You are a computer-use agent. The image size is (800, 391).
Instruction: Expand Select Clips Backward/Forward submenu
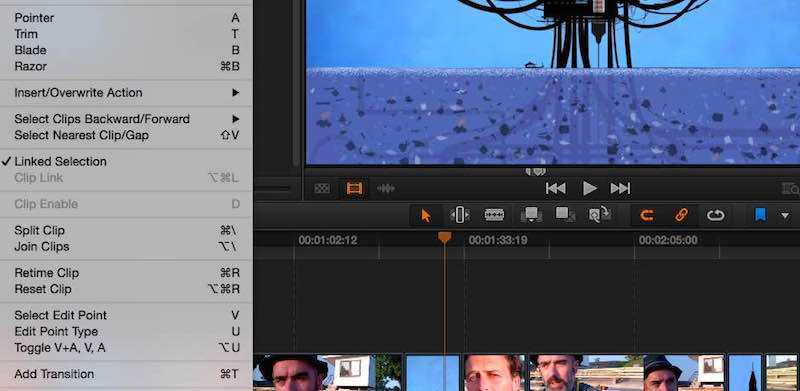[126, 119]
